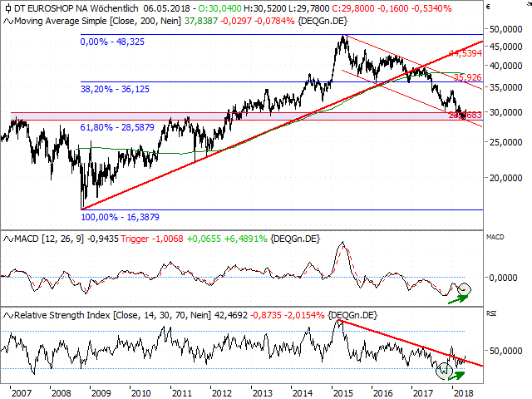Image resolution: width=532 pixels, height=399 pixels.
Task: Click the green circle marker on MACD line
Action: (464, 289)
